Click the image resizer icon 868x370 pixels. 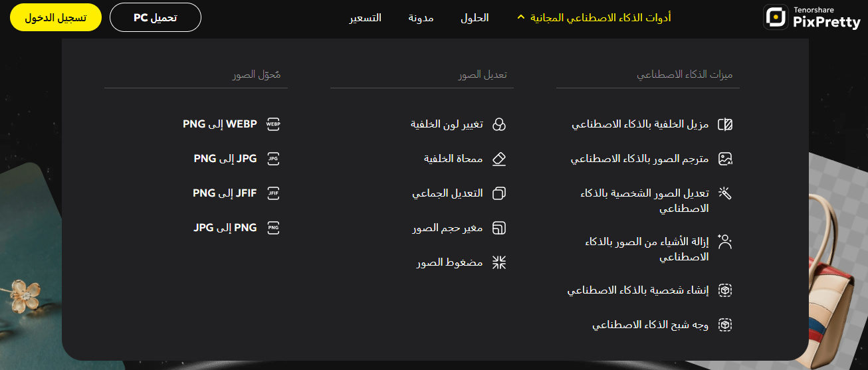[x=498, y=228]
